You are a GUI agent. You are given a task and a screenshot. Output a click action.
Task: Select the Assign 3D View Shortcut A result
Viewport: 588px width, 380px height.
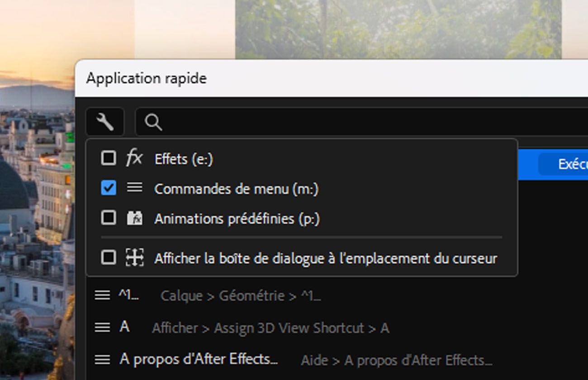point(270,328)
